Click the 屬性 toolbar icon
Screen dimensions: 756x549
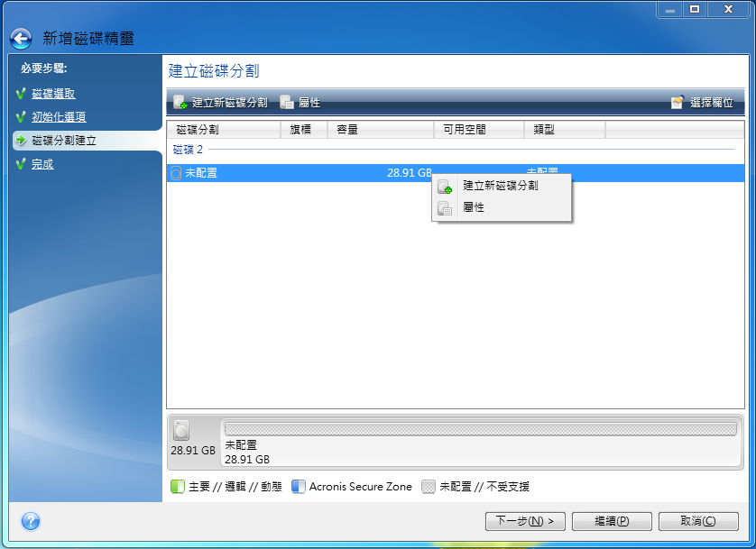click(x=287, y=102)
